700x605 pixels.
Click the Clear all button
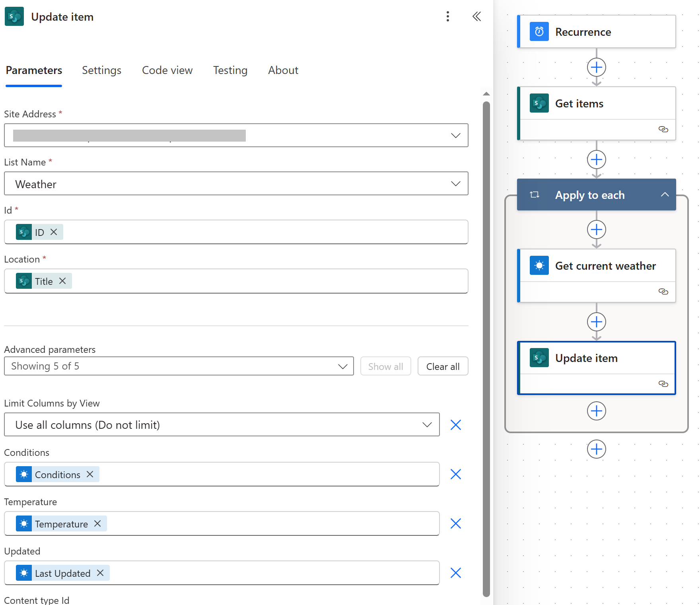point(443,366)
